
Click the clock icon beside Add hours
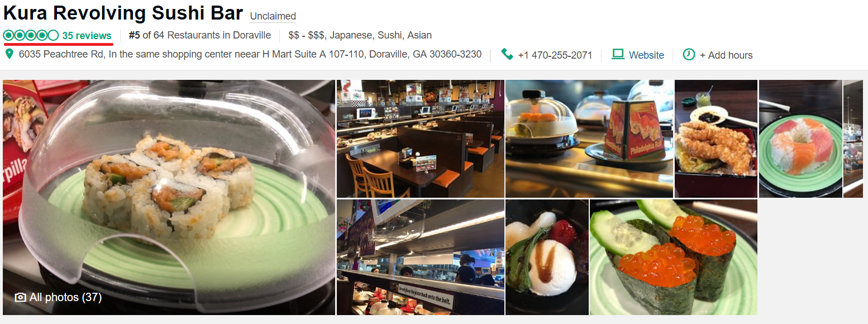point(689,54)
